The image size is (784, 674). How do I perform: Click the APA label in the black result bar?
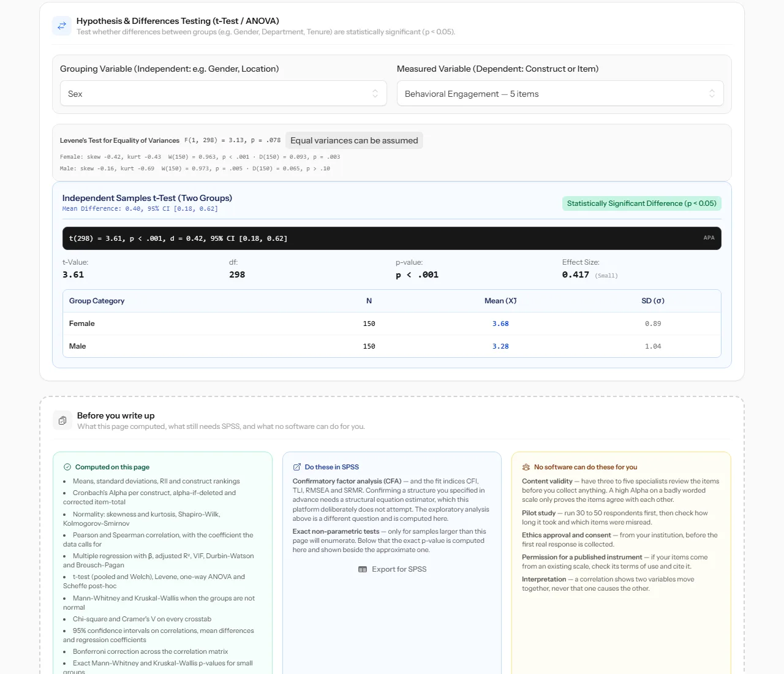709,238
